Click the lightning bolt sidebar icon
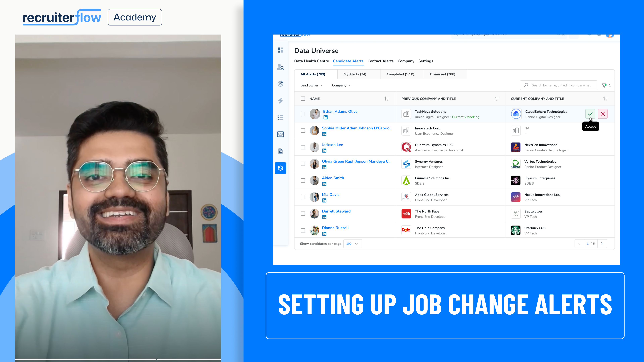 [280, 100]
